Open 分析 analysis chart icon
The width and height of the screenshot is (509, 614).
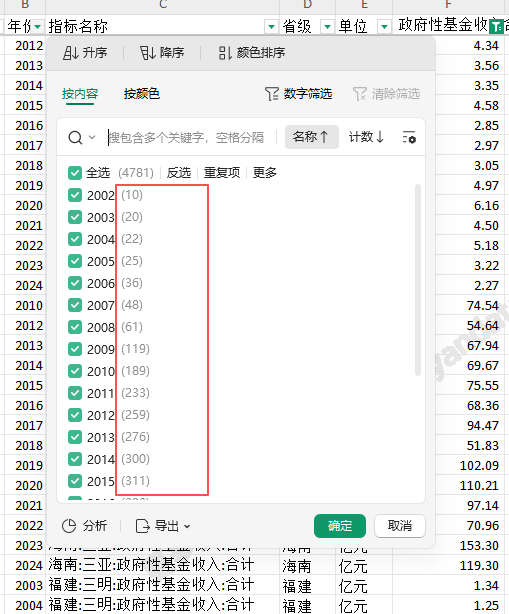pos(69,526)
